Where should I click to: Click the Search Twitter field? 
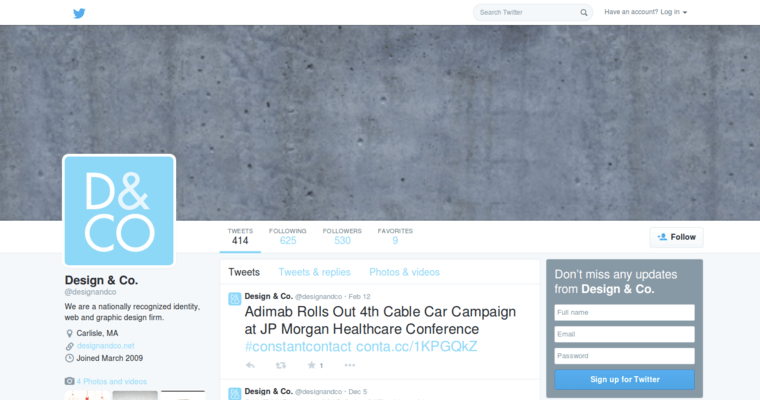(x=527, y=13)
